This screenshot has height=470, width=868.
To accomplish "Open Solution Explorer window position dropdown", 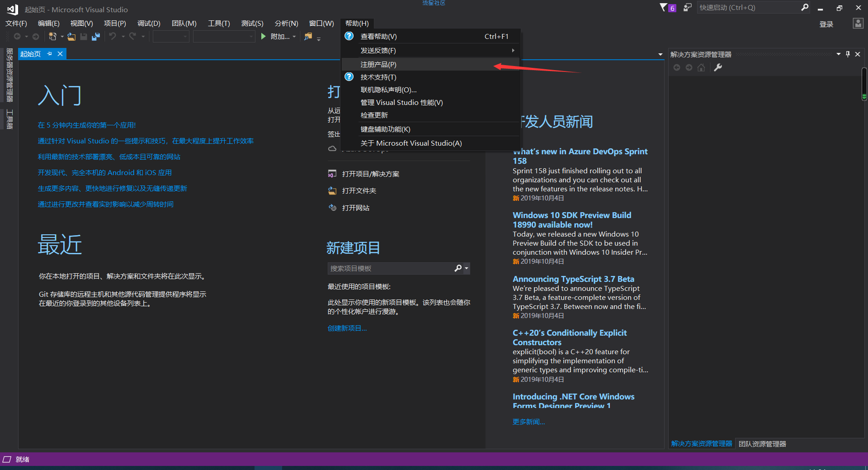I will pyautogui.click(x=839, y=54).
